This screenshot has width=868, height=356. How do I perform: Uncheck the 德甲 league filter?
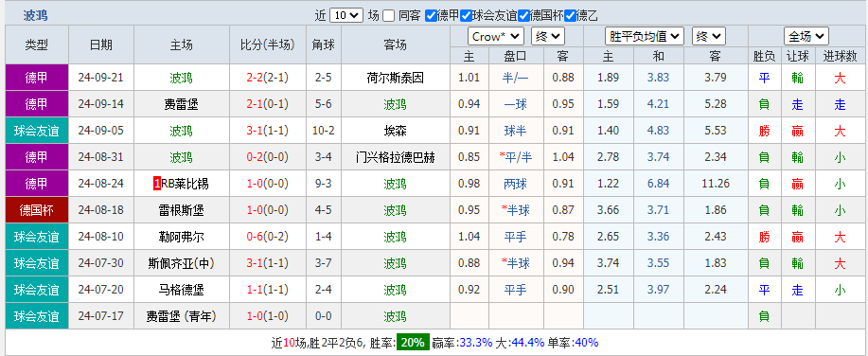[431, 15]
